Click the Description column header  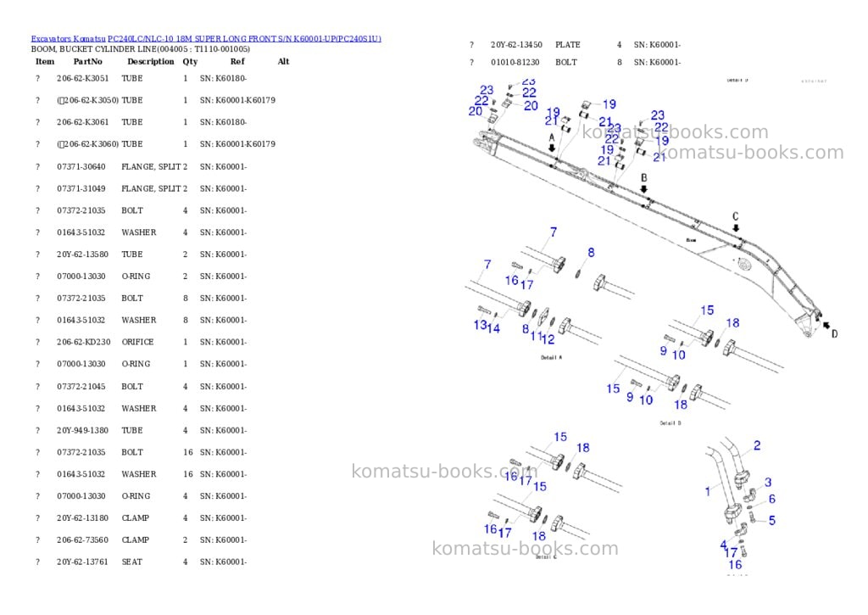click(x=151, y=61)
